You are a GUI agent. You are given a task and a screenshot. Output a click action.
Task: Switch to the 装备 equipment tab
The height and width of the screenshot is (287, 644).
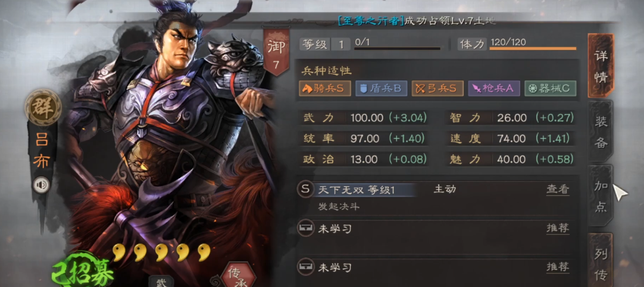(601, 132)
